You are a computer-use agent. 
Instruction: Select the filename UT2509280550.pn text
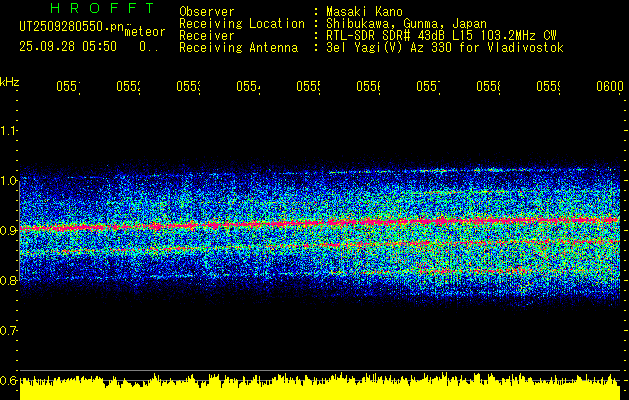[71, 26]
